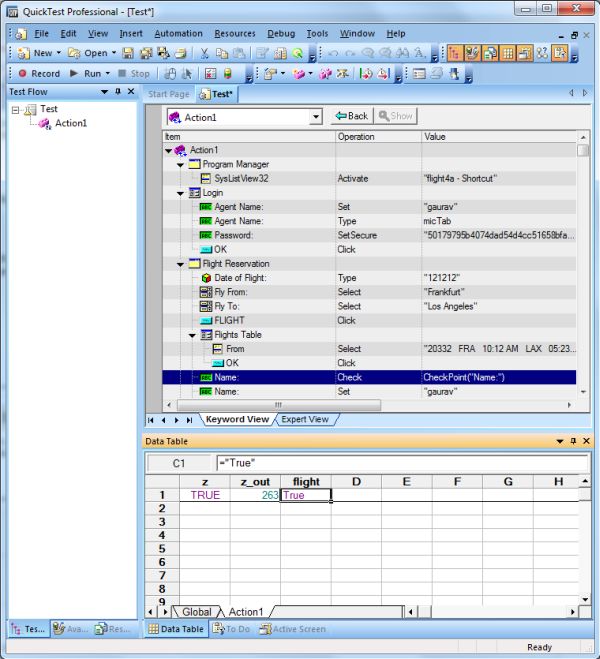This screenshot has width=600, height=659.
Task: Toggle the pin on Data Table pane
Action: pyautogui.click(x=573, y=441)
